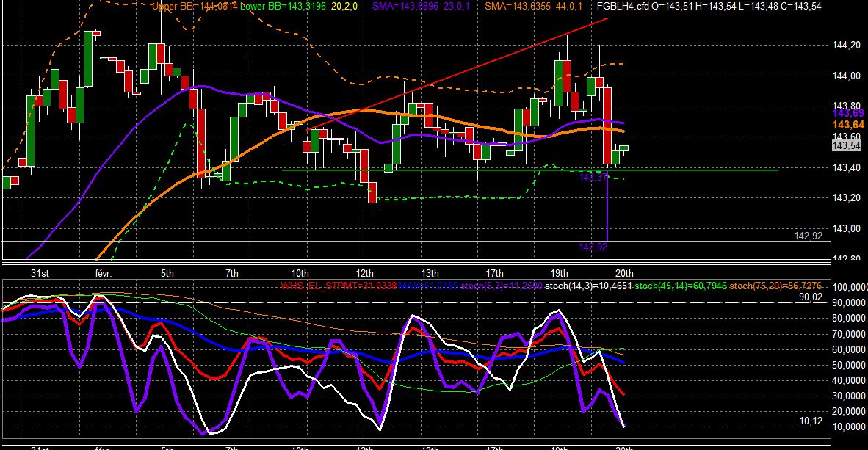The width and height of the screenshot is (868, 450).
Task: Click the purple 143,37 annotation label
Action: pyautogui.click(x=593, y=177)
